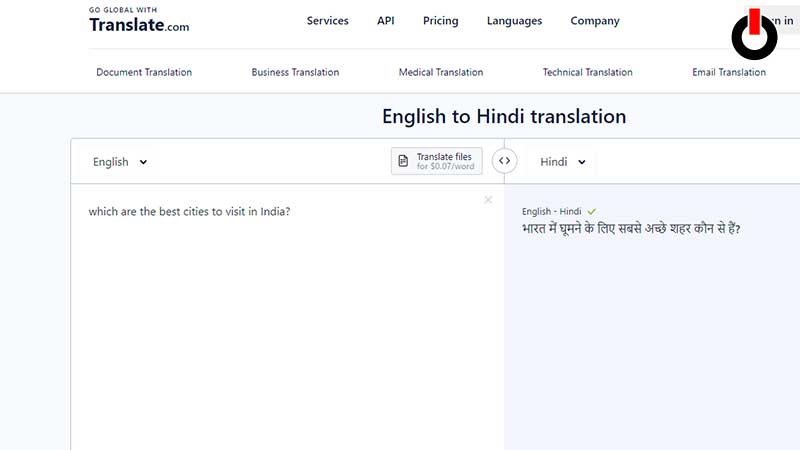The height and width of the screenshot is (450, 800).
Task: Click the green checkmark beside English - Hindi
Action: pos(591,211)
